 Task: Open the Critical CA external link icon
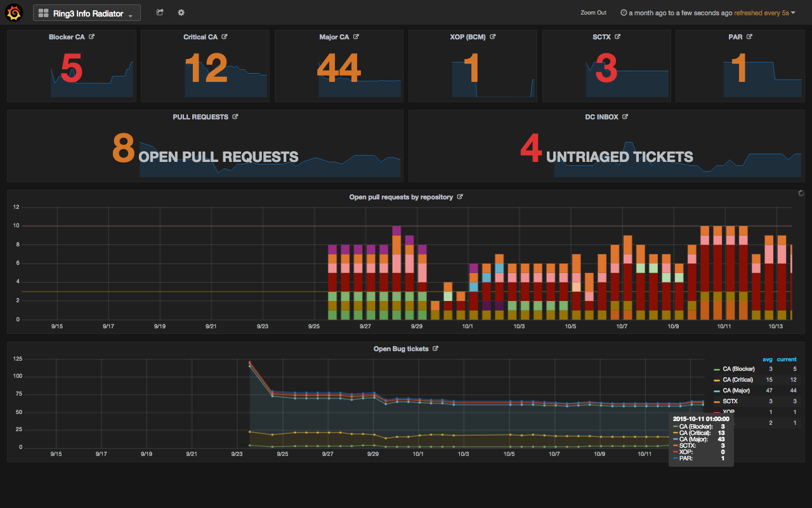225,37
